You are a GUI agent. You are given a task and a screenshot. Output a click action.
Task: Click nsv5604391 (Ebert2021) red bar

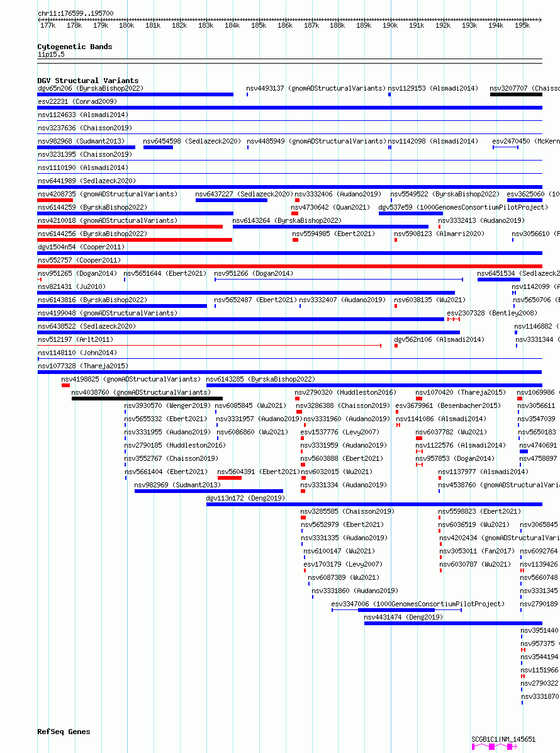(x=230, y=478)
